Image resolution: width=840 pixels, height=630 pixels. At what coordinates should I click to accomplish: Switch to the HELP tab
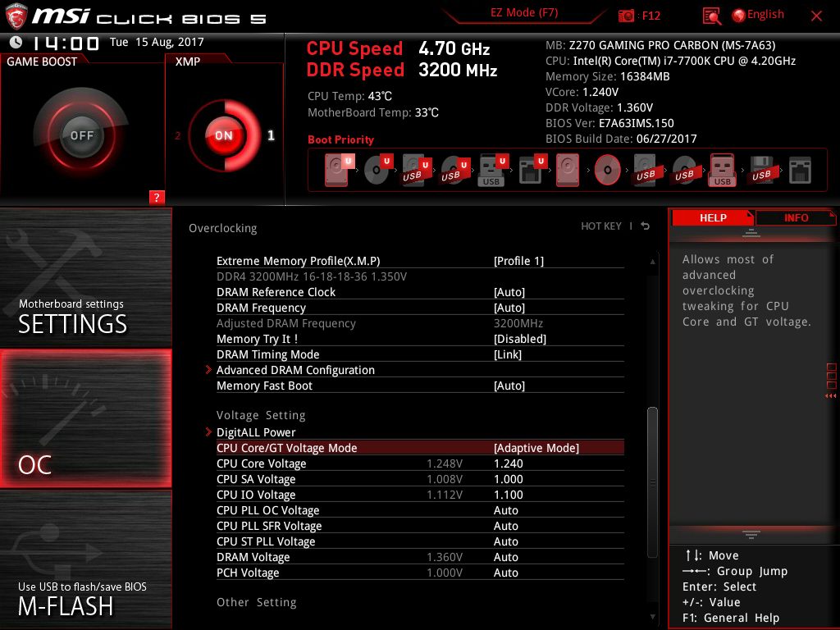pyautogui.click(x=713, y=218)
